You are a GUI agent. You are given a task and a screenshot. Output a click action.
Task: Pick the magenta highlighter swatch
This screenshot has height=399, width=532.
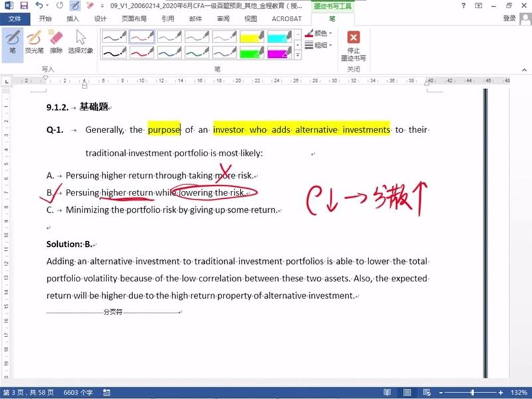(279, 53)
